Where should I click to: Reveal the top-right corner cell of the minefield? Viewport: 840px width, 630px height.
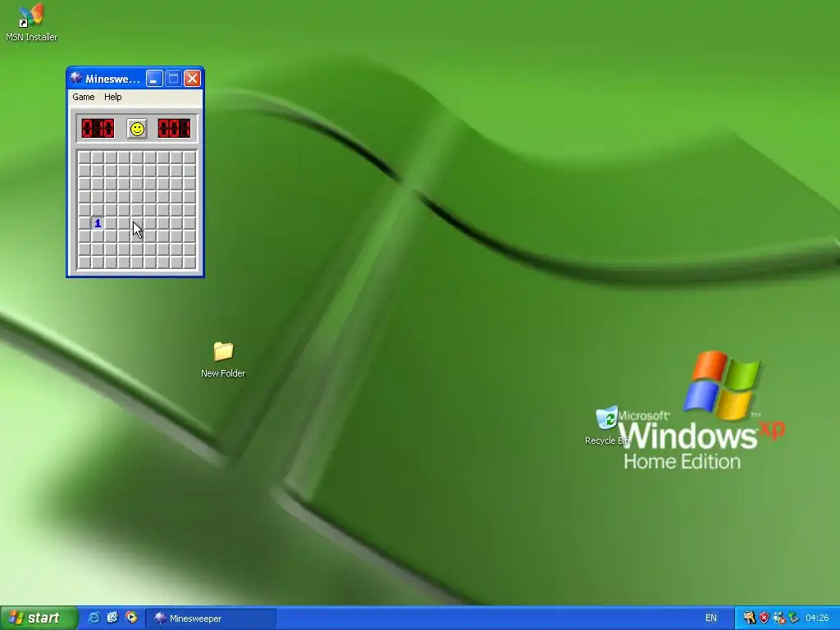coord(189,157)
